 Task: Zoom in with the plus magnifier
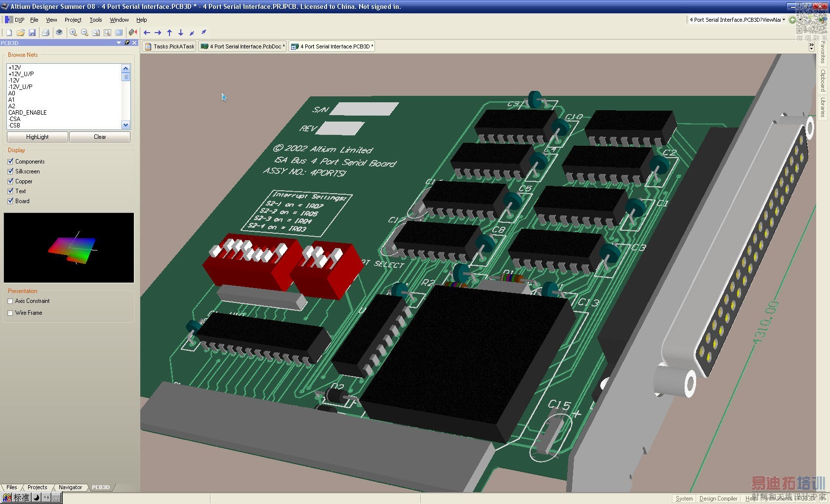pyautogui.click(x=73, y=33)
